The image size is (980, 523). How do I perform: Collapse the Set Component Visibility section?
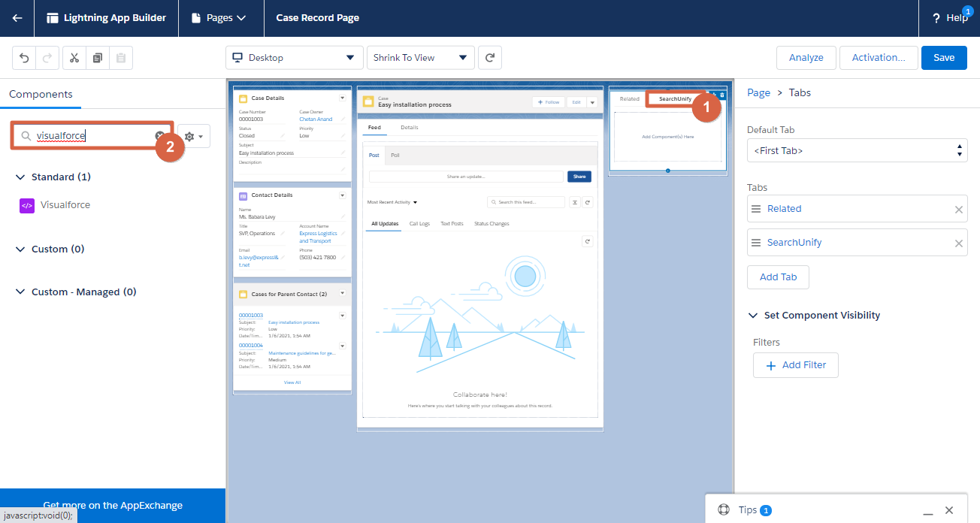pos(753,316)
